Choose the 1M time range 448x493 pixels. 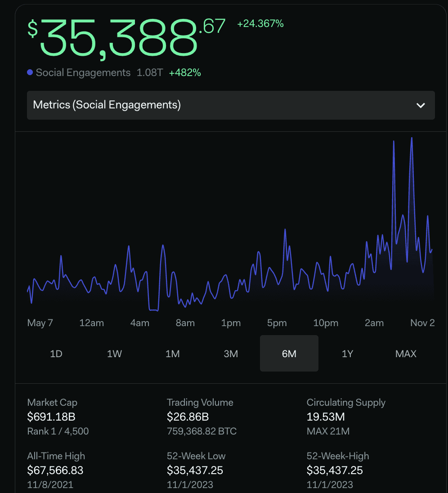click(173, 354)
